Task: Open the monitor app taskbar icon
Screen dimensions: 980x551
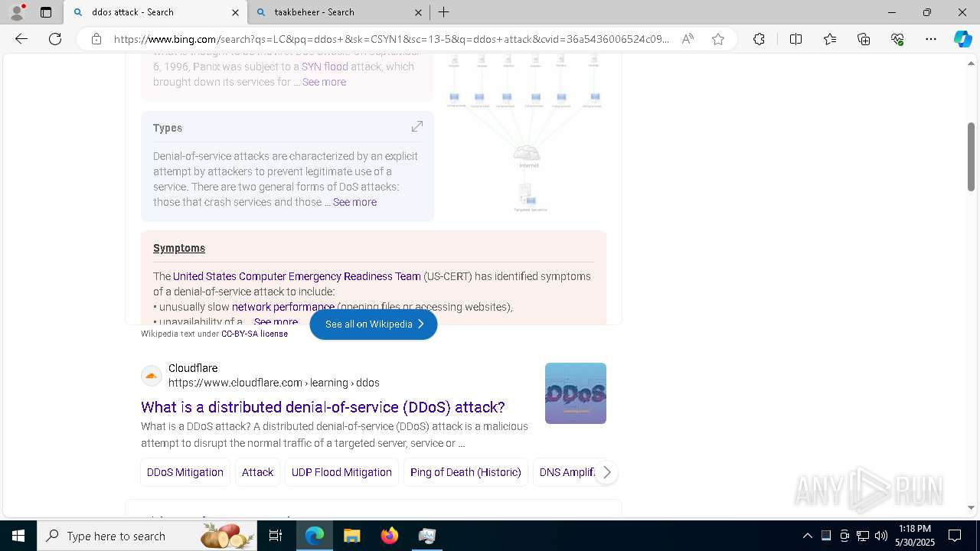Action: 426,536
